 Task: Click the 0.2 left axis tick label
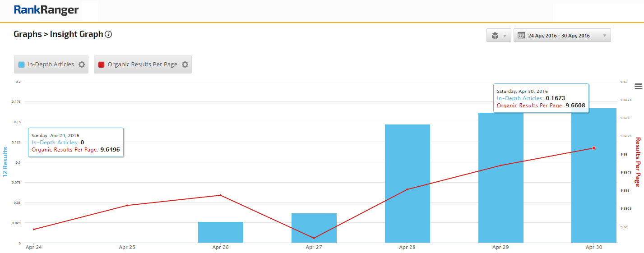click(19, 82)
